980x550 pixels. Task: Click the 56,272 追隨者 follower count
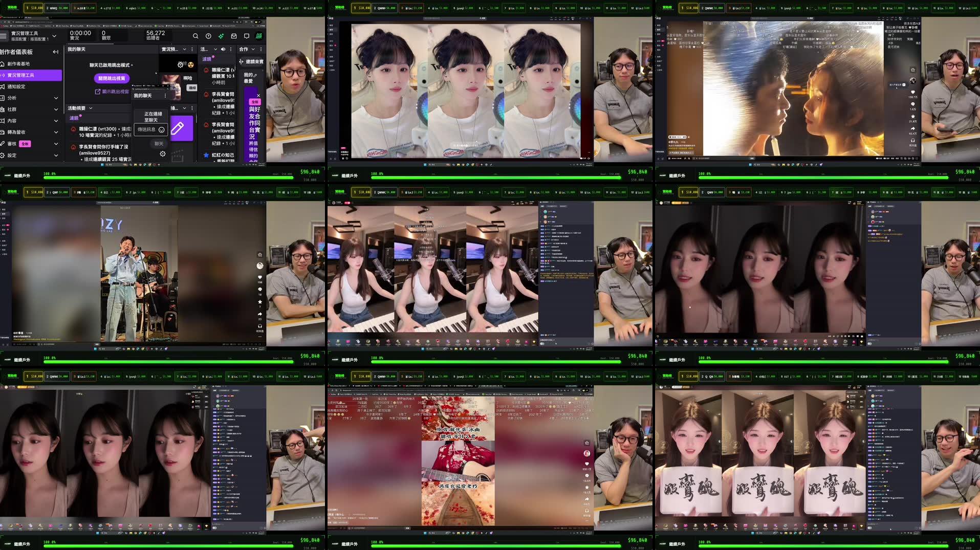pos(156,35)
